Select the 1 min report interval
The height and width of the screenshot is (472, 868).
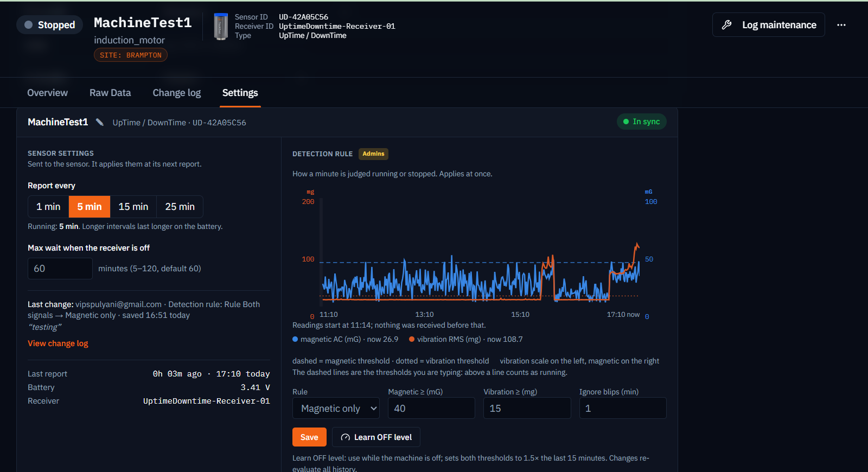coord(48,207)
